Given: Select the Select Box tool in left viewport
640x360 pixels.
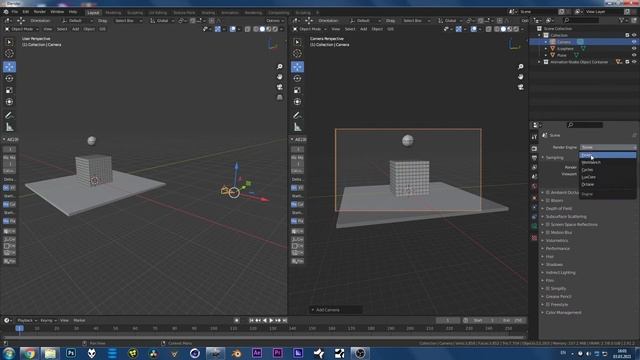Looking at the screenshot, I should coord(9,42).
